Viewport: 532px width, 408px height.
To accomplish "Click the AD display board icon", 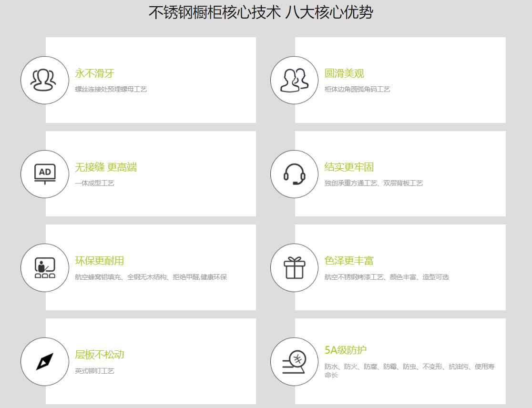I will click(x=44, y=174).
